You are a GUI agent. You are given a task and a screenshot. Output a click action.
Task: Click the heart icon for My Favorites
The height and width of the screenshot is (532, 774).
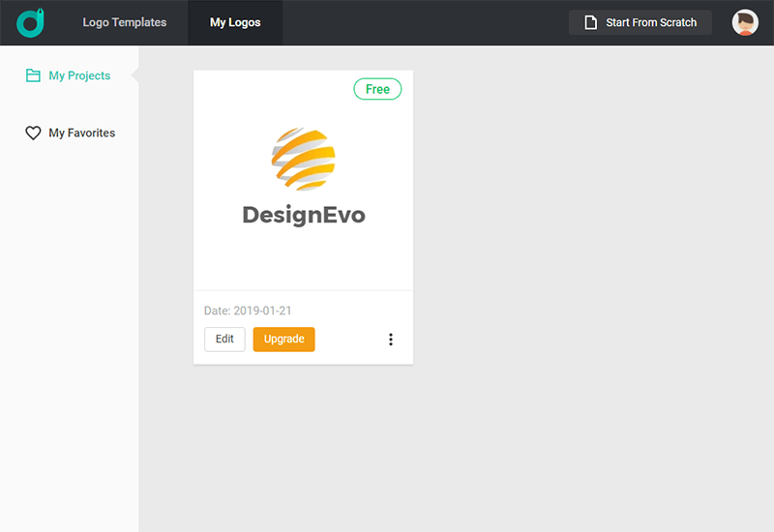pyautogui.click(x=33, y=133)
